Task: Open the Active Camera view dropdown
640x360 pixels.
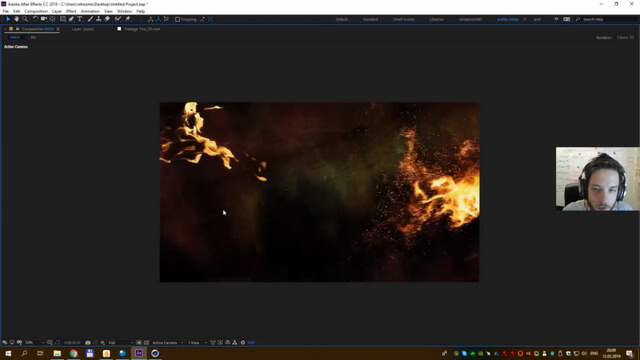Action: [x=167, y=342]
